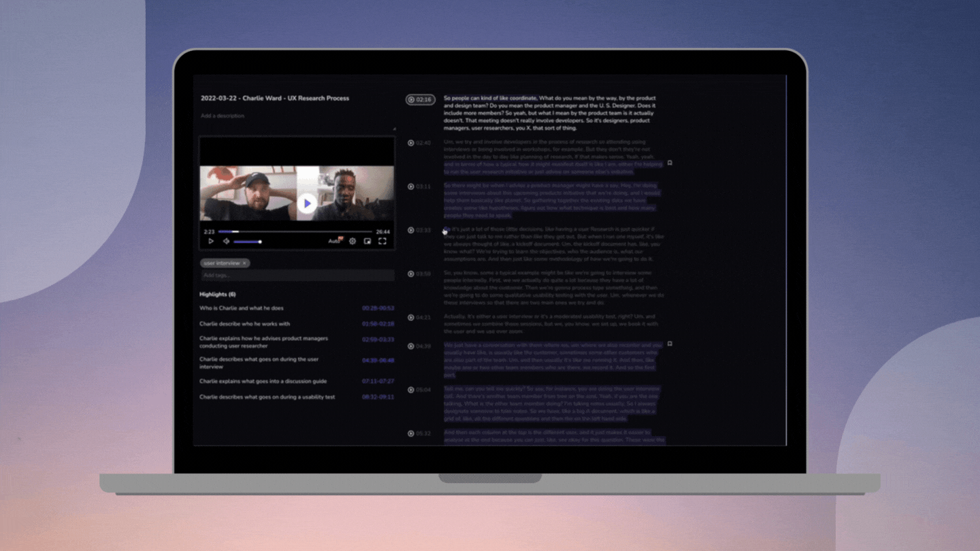Viewport: 980px width, 551px height.
Task: Click the 'Highlights (6)' heading
Action: click(218, 294)
